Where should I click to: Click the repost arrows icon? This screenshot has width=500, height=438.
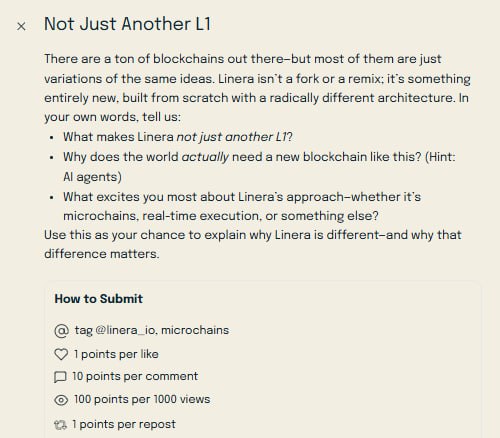pos(60,425)
